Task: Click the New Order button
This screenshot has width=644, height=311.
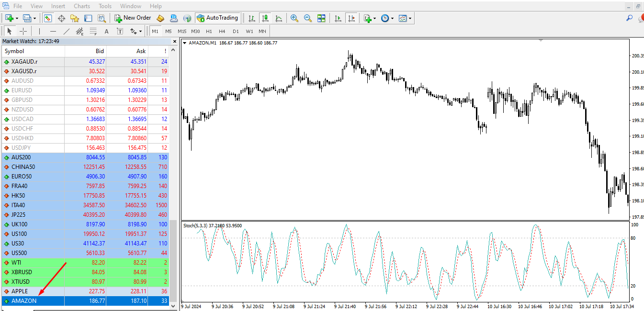Action: point(133,18)
